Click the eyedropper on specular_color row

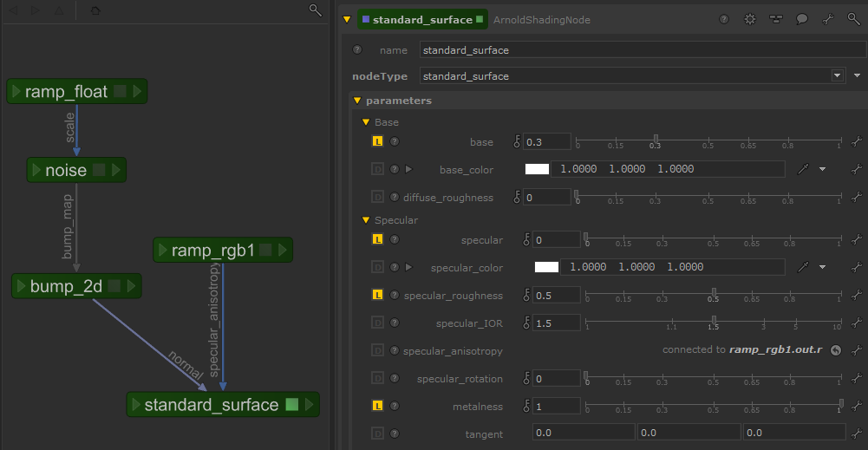[803, 267]
